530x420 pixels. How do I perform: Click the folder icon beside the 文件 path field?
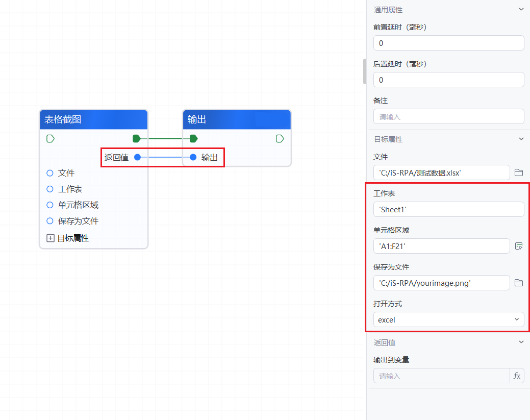point(519,172)
